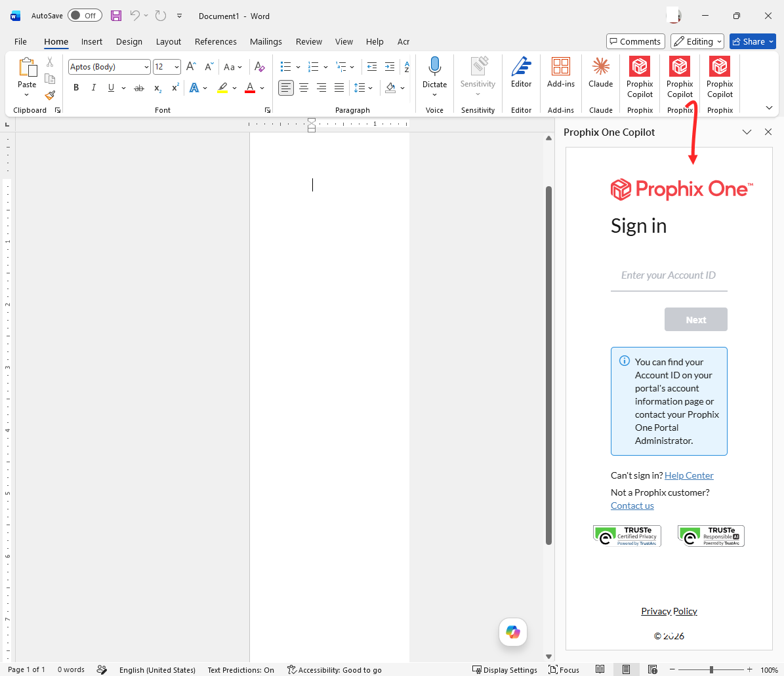Screen dimensions: 784x676
Task: Open numbering list dropdown arrow
Action: 325,67
